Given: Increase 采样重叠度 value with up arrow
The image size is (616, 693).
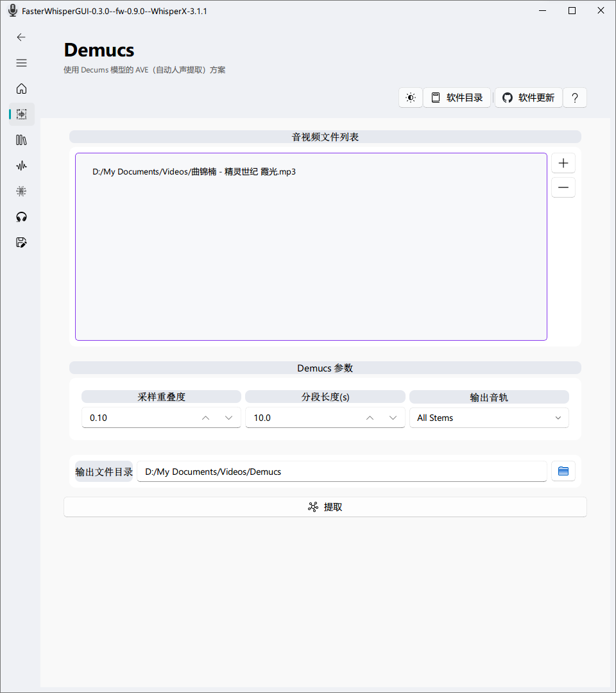Looking at the screenshot, I should [205, 418].
